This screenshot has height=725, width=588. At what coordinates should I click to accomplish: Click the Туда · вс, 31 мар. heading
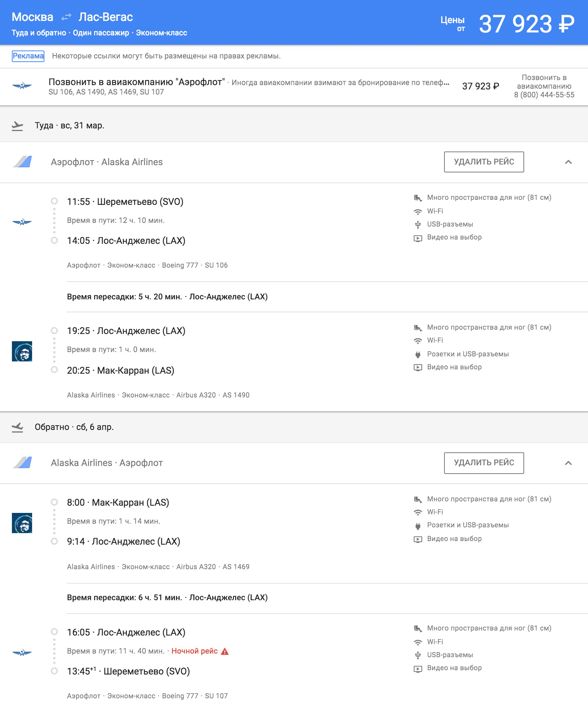[70, 126]
